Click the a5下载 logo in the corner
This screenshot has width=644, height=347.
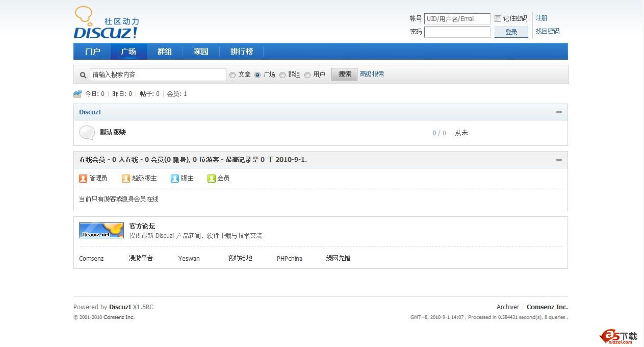616,335
